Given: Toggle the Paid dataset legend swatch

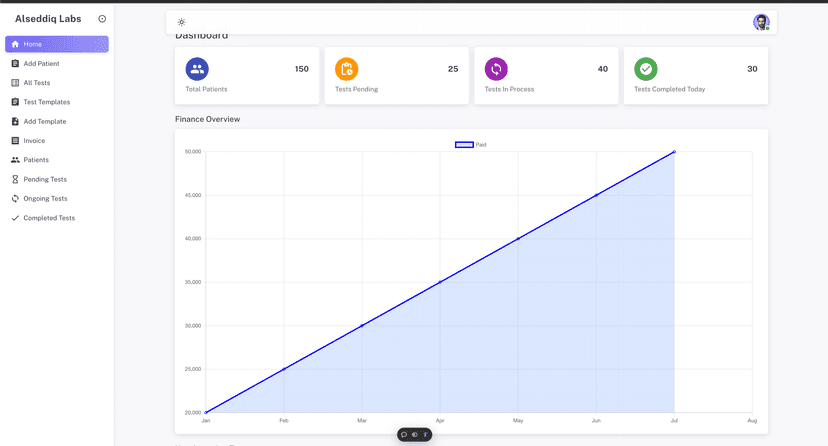Looking at the screenshot, I should coord(464,145).
